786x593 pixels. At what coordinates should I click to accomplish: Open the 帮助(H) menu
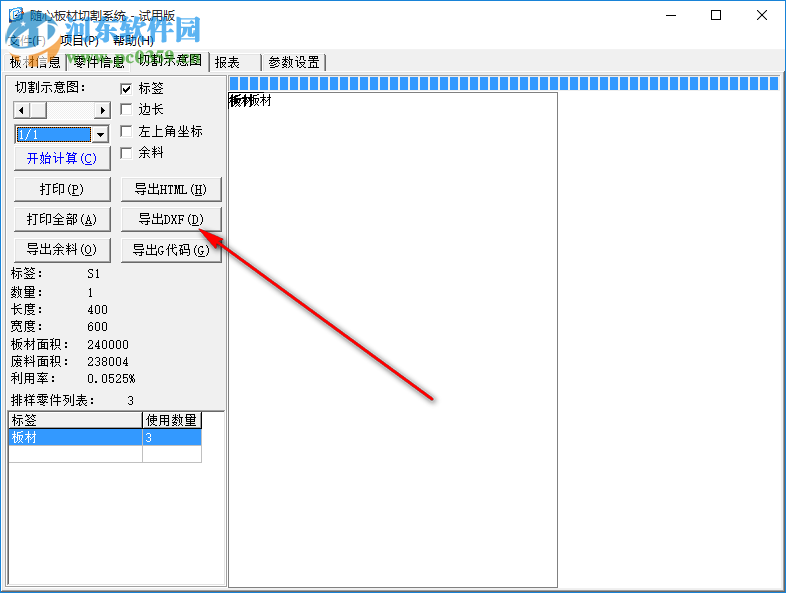(x=133, y=40)
